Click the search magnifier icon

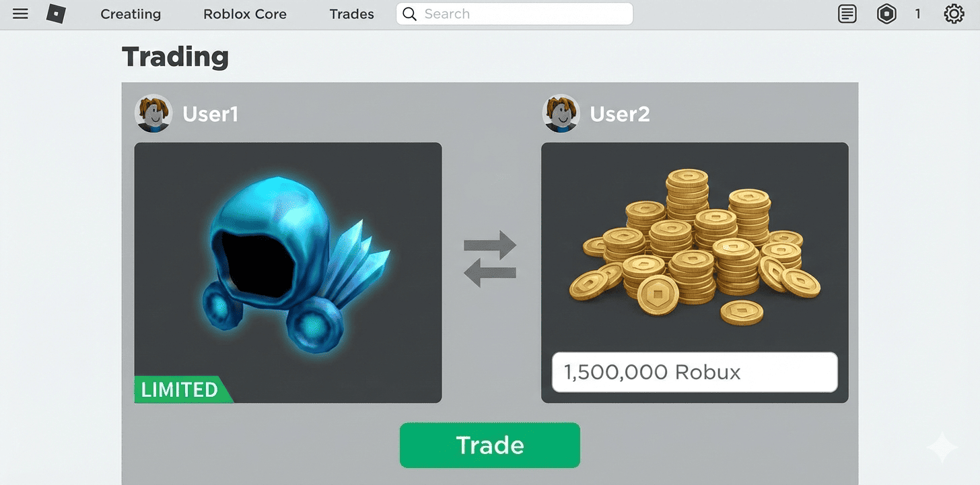click(x=409, y=14)
